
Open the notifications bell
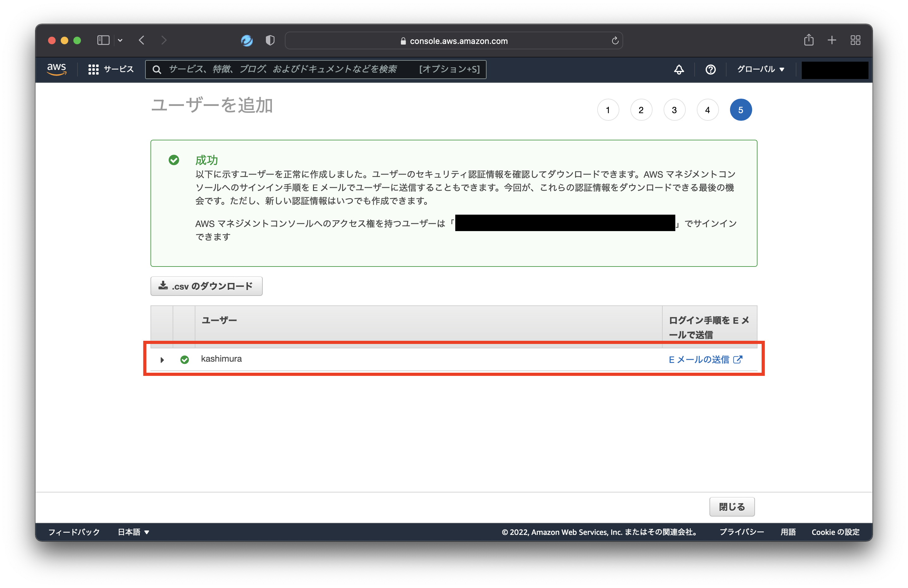tap(679, 70)
